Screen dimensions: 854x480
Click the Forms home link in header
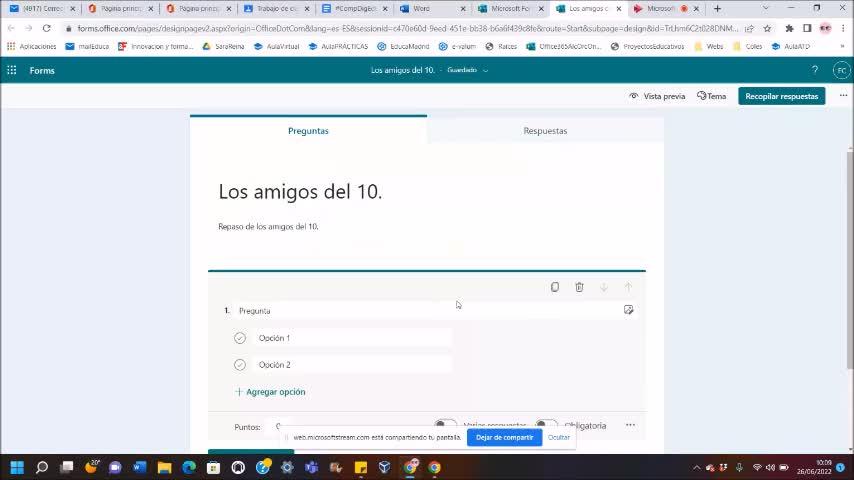[x=42, y=70]
